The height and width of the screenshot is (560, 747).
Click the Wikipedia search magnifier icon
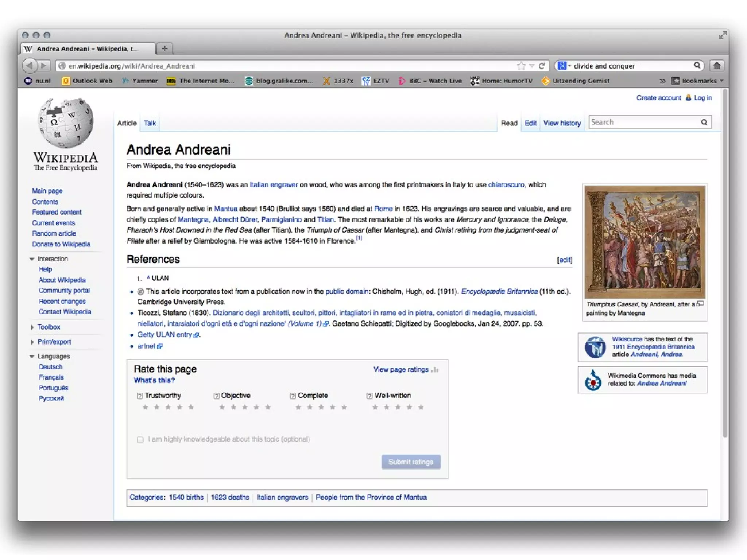point(704,122)
